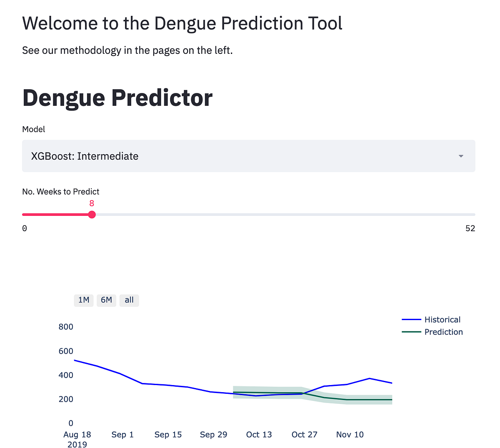500x448 pixels.
Task: Toggle the Historical series in the legend
Action: (442, 319)
